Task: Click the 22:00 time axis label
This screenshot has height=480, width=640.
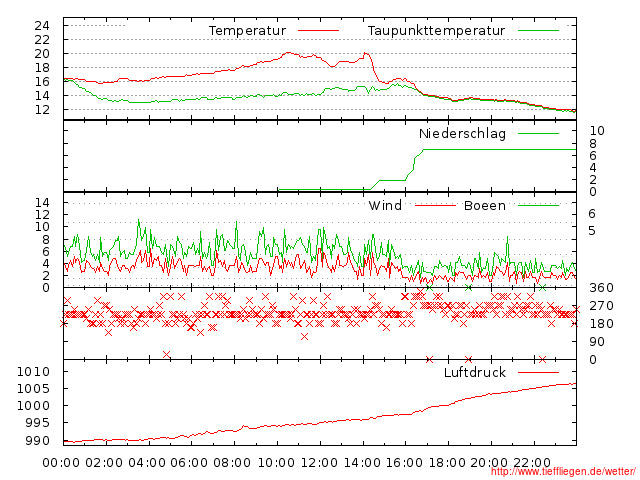Action: (532, 463)
